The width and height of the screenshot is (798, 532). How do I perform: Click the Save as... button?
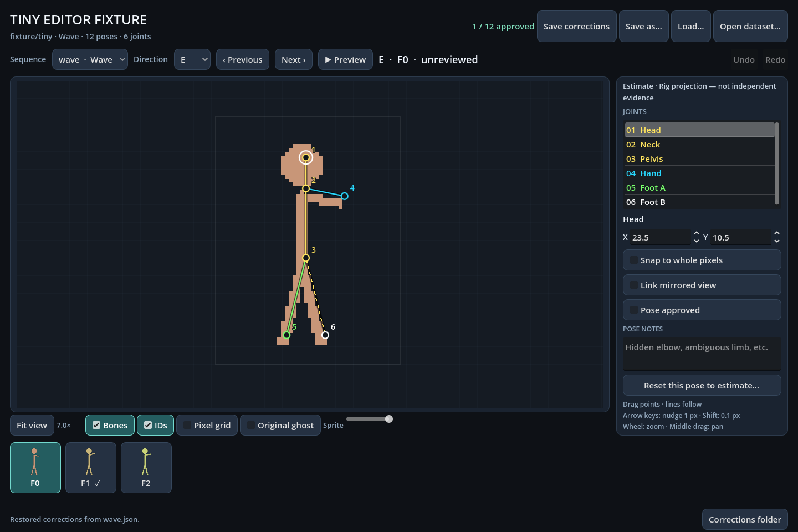[643, 26]
